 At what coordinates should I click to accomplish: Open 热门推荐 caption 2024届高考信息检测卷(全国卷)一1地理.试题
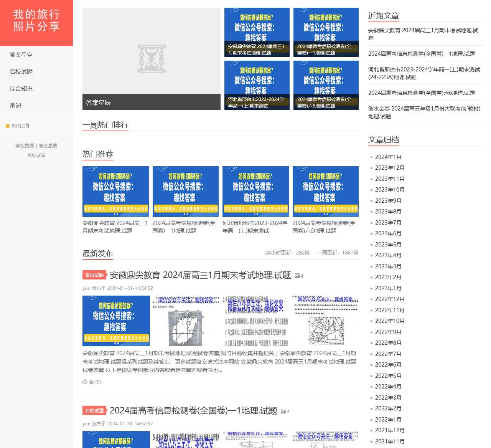[184, 227]
